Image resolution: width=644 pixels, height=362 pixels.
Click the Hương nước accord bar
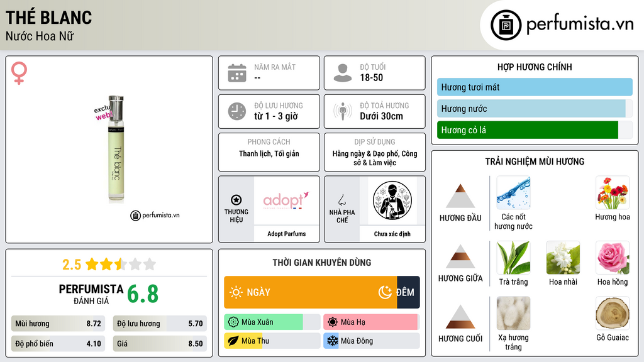coord(535,108)
